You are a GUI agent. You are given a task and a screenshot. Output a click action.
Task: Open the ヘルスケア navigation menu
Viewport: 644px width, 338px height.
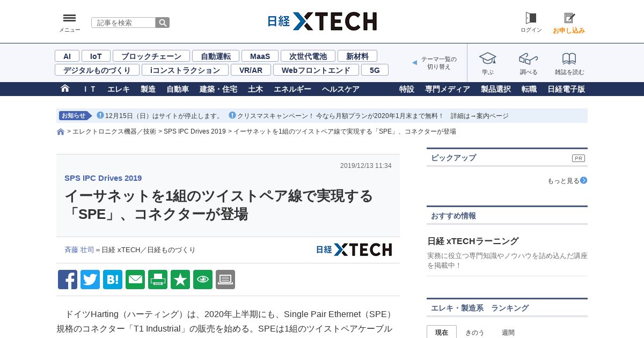[341, 89]
